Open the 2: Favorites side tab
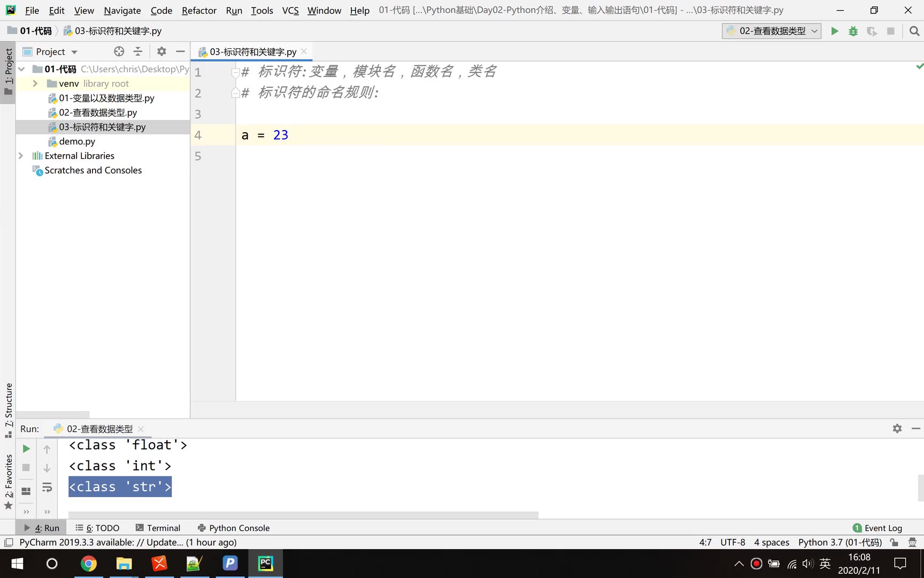Viewport: 924px width, 578px height. point(8,482)
